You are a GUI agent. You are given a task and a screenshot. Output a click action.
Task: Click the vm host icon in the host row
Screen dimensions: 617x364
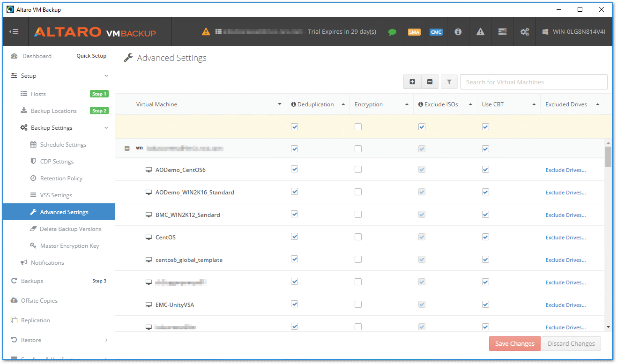[x=139, y=149]
